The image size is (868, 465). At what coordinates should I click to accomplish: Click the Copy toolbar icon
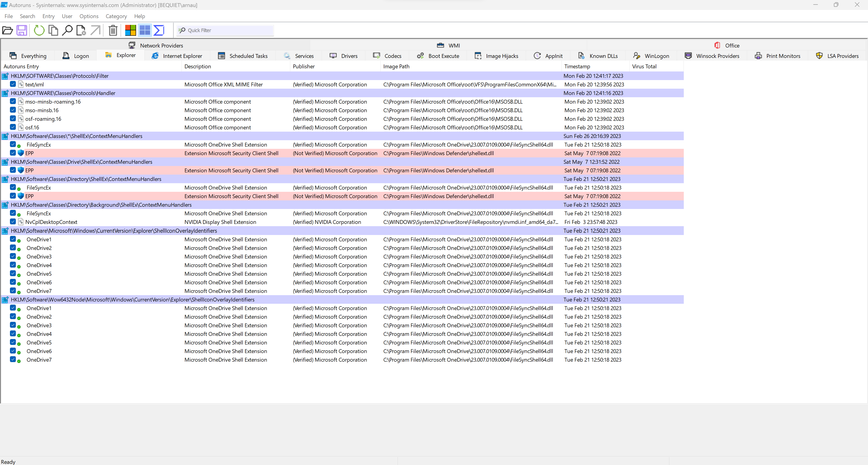pyautogui.click(x=53, y=30)
